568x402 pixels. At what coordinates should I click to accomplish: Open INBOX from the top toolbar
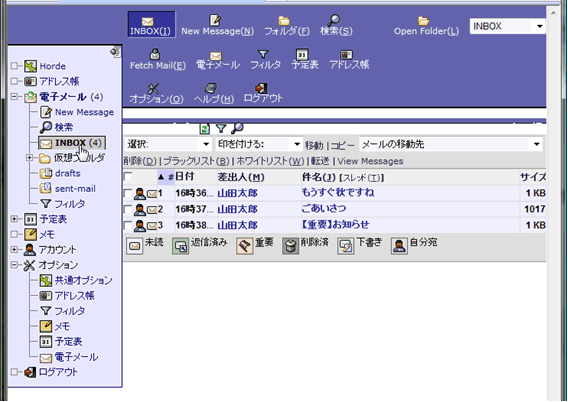point(151,25)
